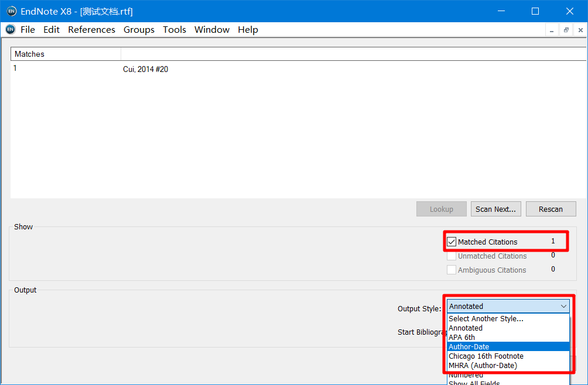
Task: Open the Tools menu
Action: [x=175, y=30]
